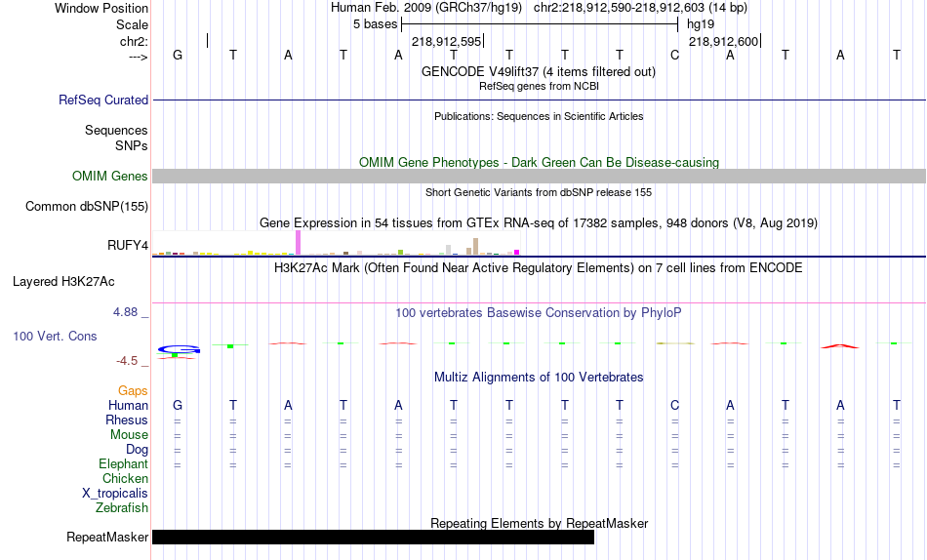Click the Publications: Sequences in Scientific Articles title
The height and width of the screenshot is (560, 927).
coord(539,116)
